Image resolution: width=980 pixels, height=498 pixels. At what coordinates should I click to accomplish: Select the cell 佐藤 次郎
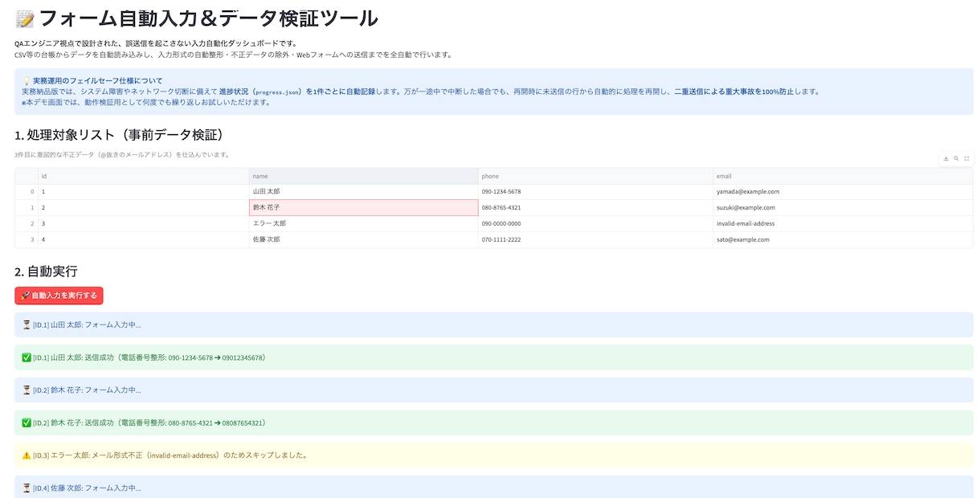364,239
